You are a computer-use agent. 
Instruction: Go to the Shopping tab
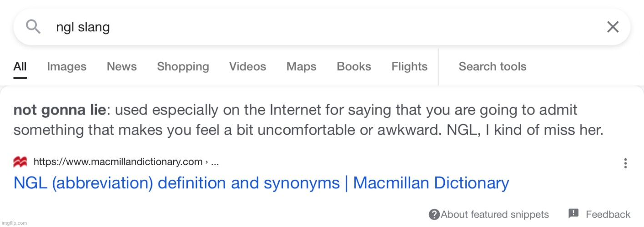183,66
